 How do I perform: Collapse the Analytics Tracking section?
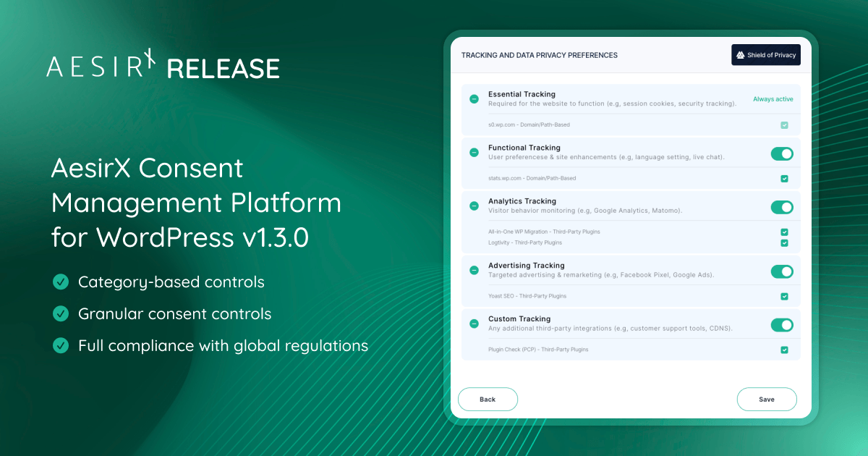click(474, 206)
